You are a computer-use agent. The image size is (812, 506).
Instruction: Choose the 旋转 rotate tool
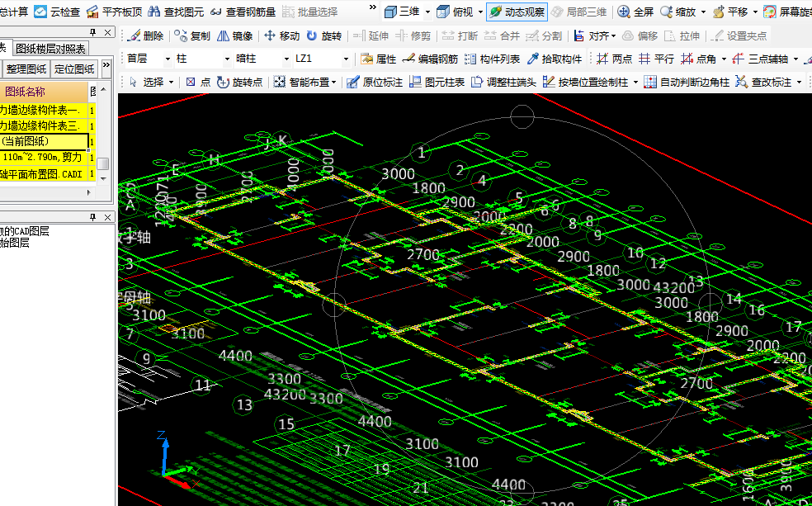pyautogui.click(x=324, y=35)
